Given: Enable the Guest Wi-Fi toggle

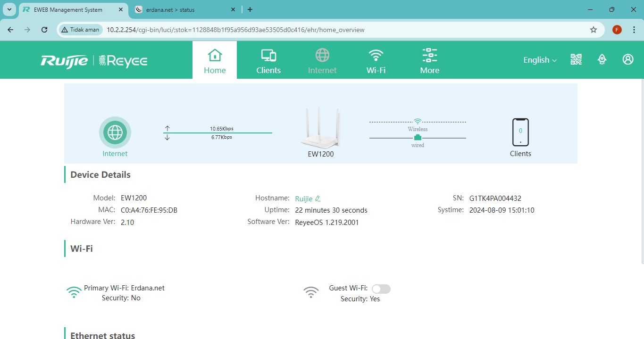Looking at the screenshot, I should [381, 289].
